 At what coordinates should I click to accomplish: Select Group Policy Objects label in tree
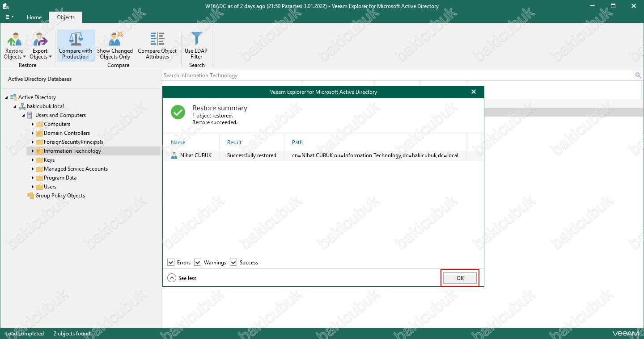point(60,196)
